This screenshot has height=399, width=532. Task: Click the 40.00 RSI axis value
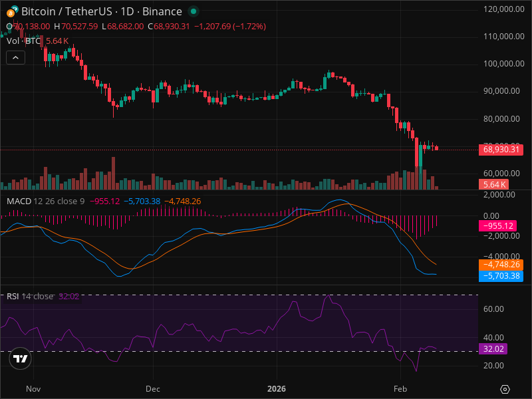coord(493,338)
